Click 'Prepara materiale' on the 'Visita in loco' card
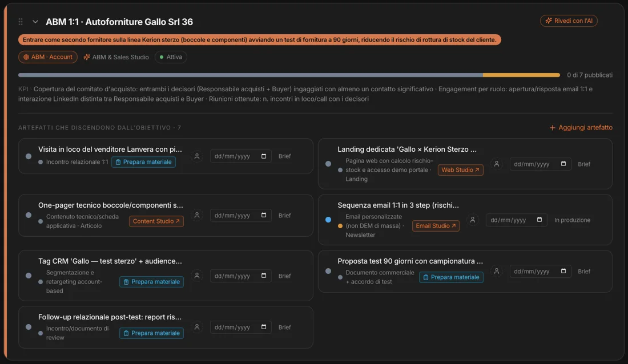Viewport: 628px width, 364px height. click(x=143, y=162)
